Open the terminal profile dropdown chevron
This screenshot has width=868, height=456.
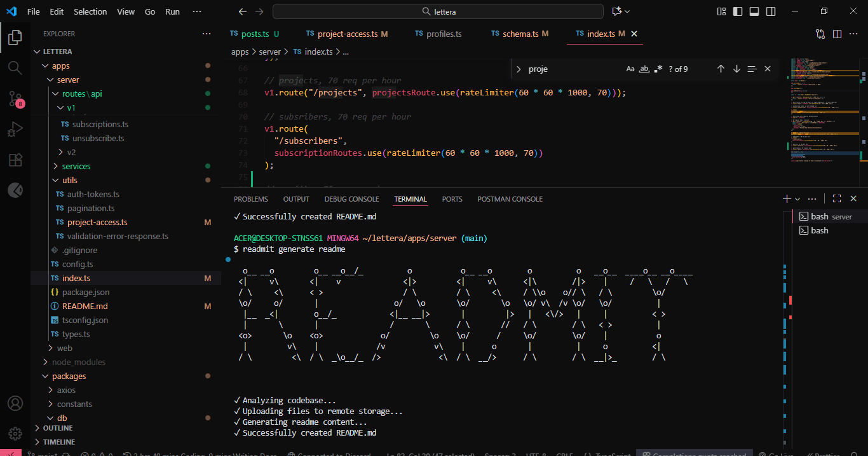tap(798, 198)
